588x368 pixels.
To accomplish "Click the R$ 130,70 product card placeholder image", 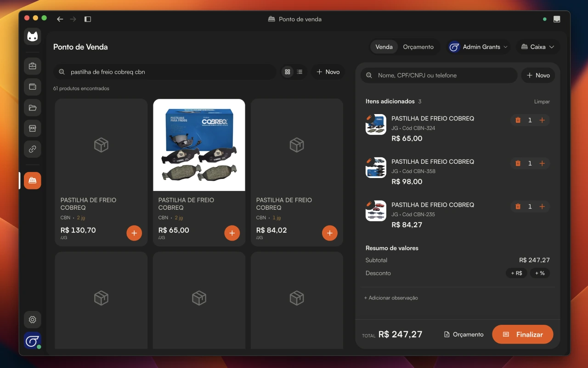I will coord(101,145).
